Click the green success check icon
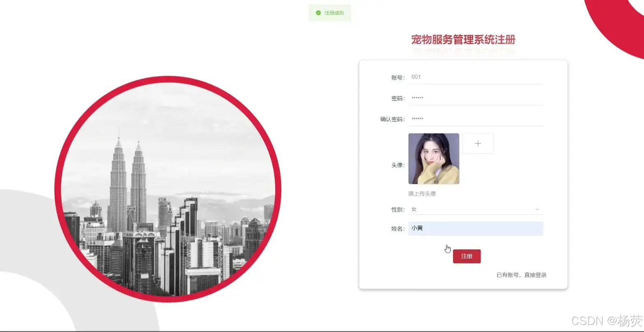This screenshot has width=644, height=332. click(318, 13)
